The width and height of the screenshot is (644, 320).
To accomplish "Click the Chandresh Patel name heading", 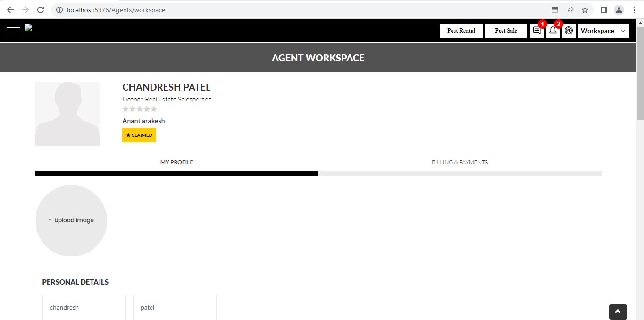I will [x=167, y=87].
